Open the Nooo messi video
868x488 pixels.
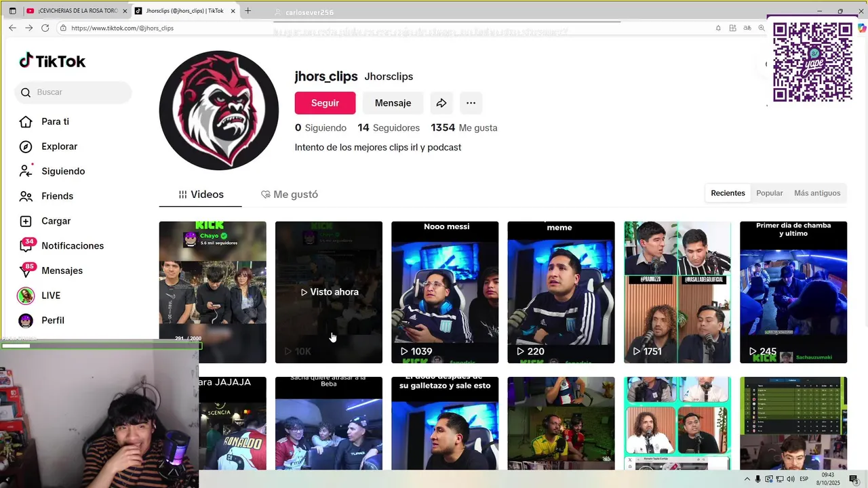(x=445, y=292)
